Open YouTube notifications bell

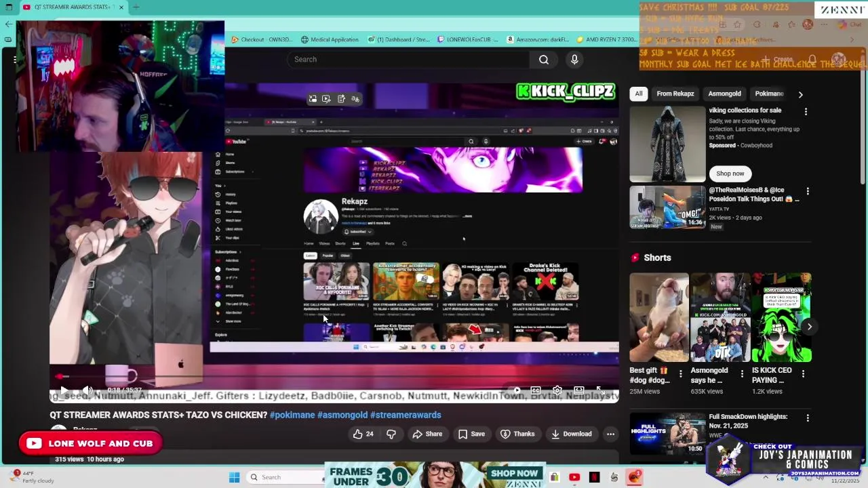pos(812,60)
